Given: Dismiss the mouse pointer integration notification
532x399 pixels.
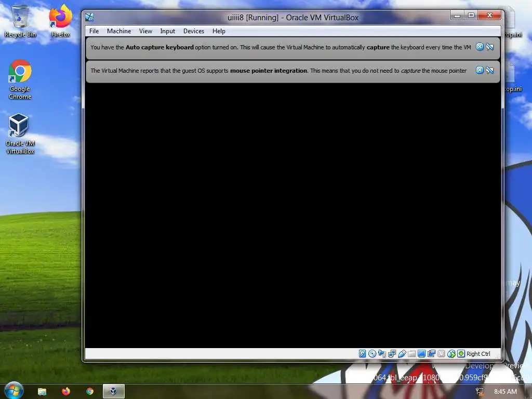Looking at the screenshot, I should (x=480, y=70).
